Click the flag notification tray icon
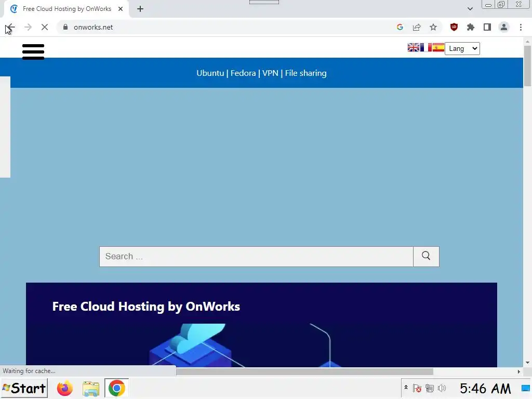Image resolution: width=532 pixels, height=399 pixels. [417, 388]
